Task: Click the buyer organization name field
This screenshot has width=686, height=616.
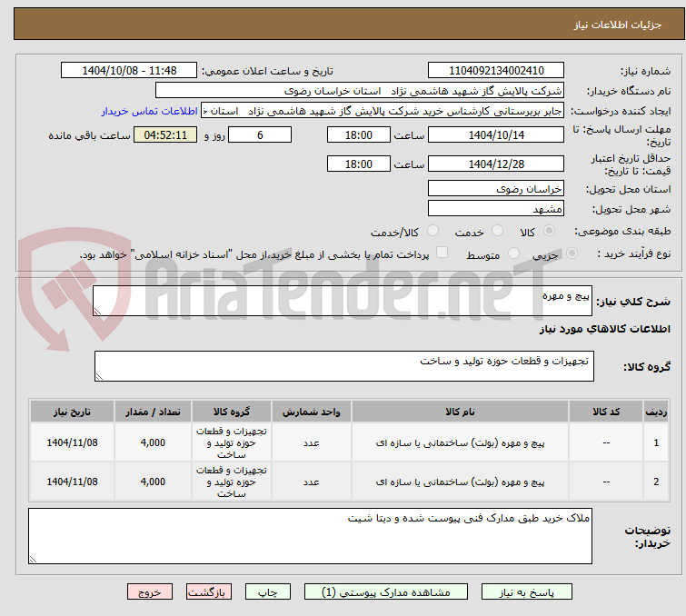Action: (x=360, y=91)
